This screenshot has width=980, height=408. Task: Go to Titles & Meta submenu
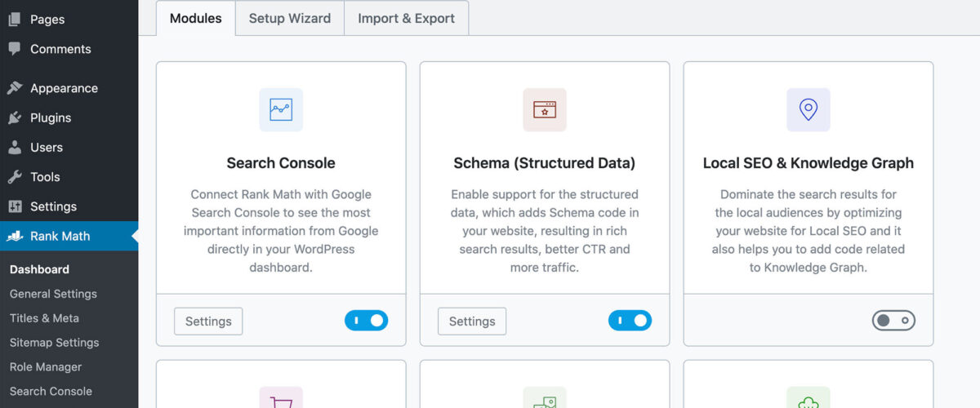(44, 318)
